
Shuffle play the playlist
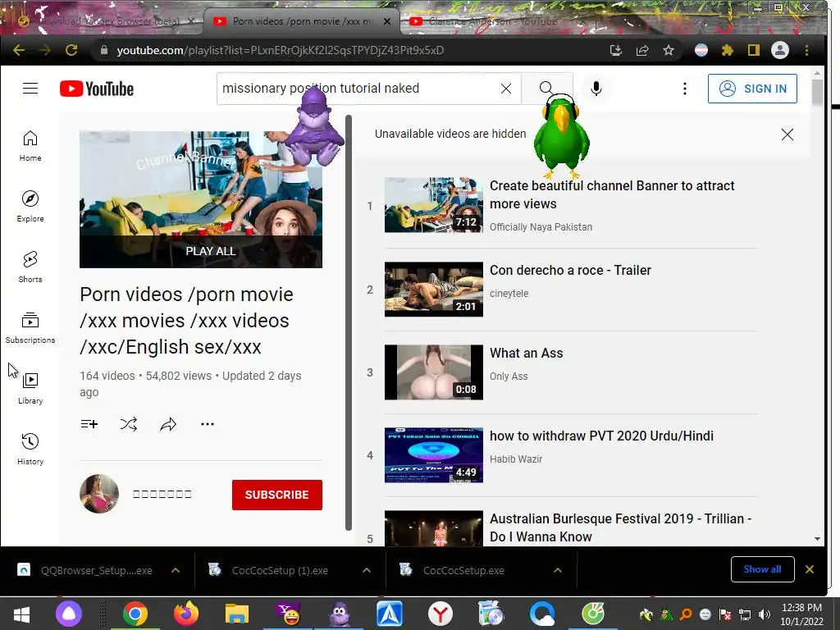click(129, 424)
